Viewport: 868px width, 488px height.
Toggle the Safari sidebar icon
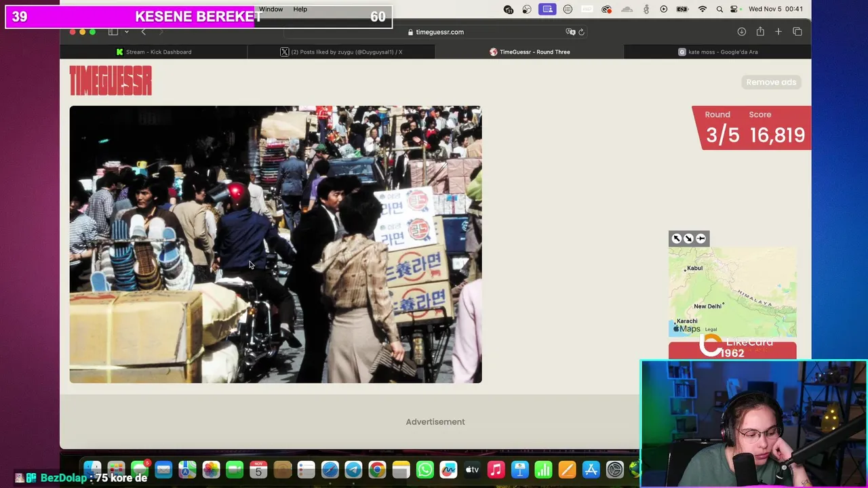click(x=113, y=32)
